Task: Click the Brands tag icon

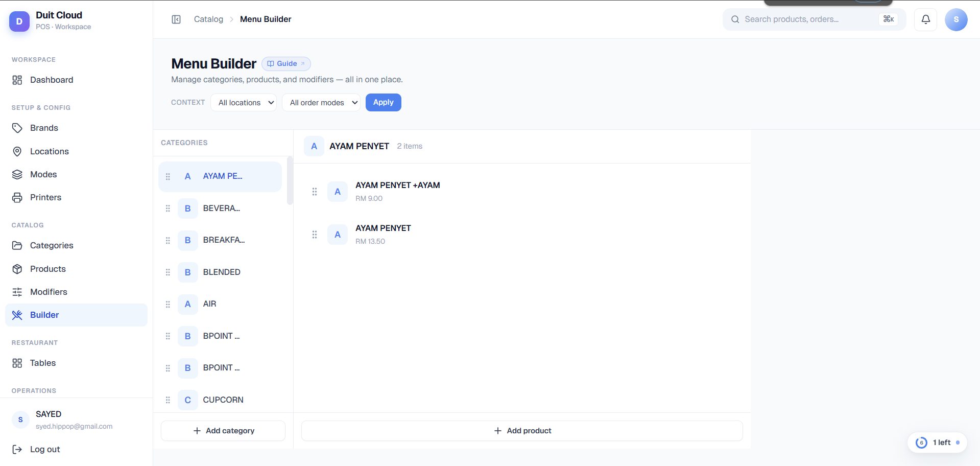Action: [x=17, y=128]
